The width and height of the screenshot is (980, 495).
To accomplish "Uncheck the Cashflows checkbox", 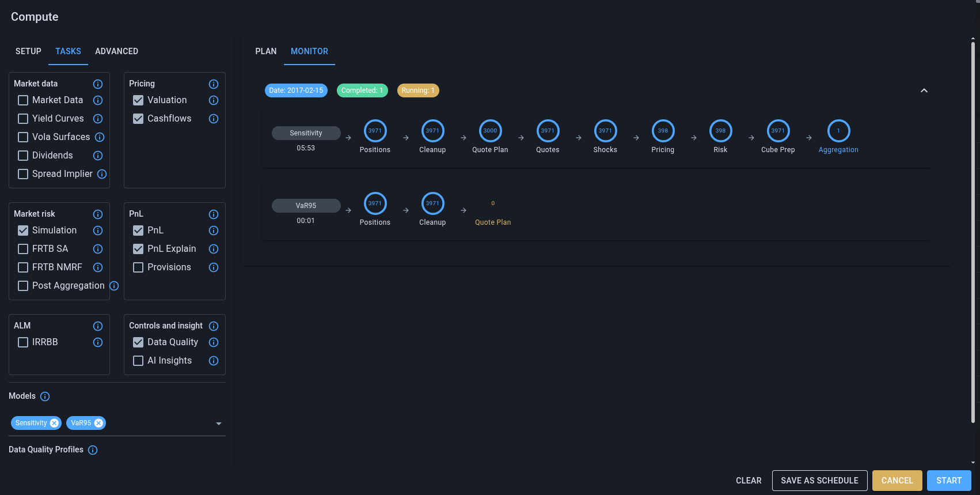I will 138,119.
